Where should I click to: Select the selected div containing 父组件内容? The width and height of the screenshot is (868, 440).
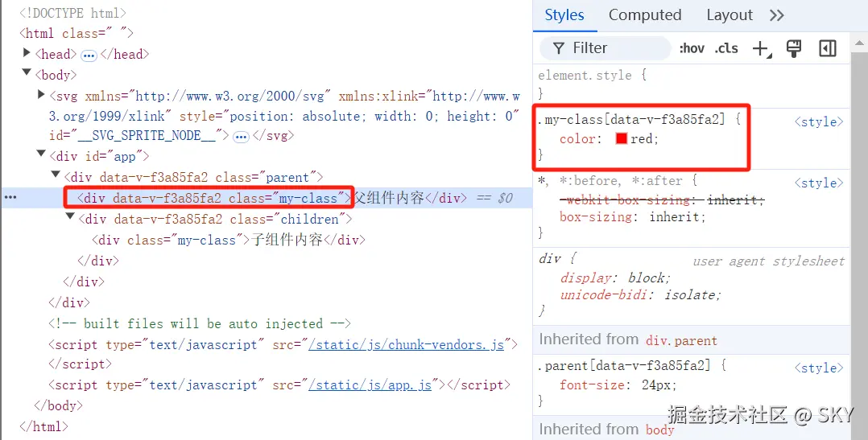click(x=272, y=198)
